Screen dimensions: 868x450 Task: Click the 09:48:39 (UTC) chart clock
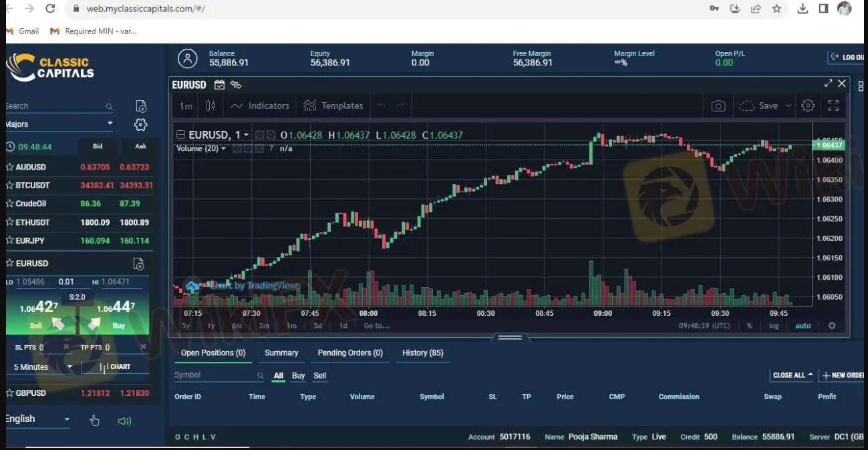click(704, 326)
